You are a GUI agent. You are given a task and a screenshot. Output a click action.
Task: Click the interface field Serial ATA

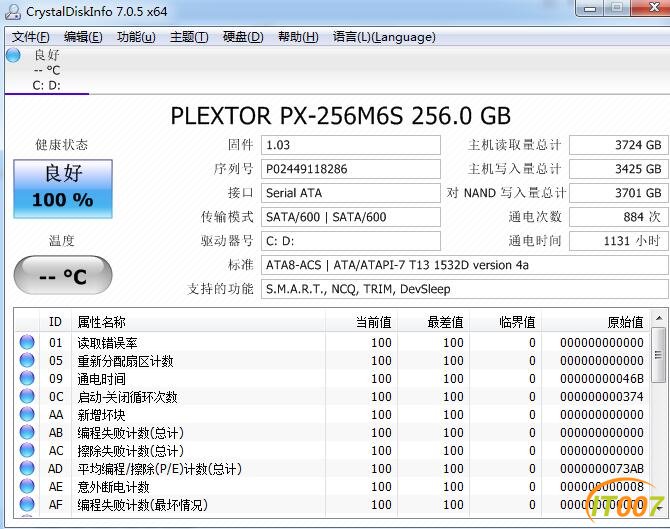pos(351,193)
